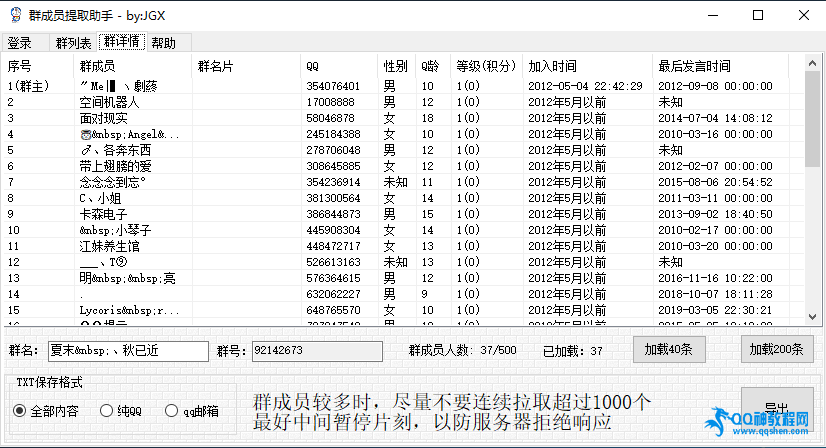Click last-spoken time 2015-08-06 20:54:52
The image size is (826, 448).
715,182
